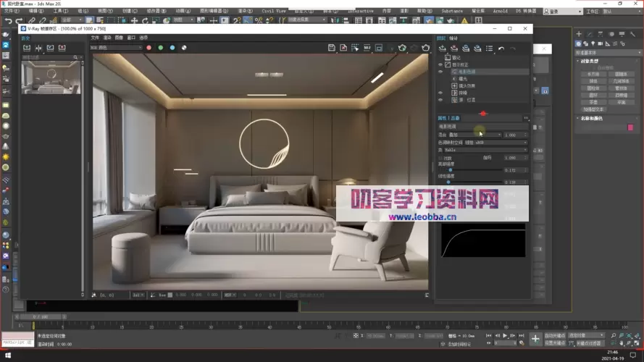Image resolution: width=644 pixels, height=362 pixels.
Task: Select the Geometry category icon in command panel
Action: [x=578, y=43]
